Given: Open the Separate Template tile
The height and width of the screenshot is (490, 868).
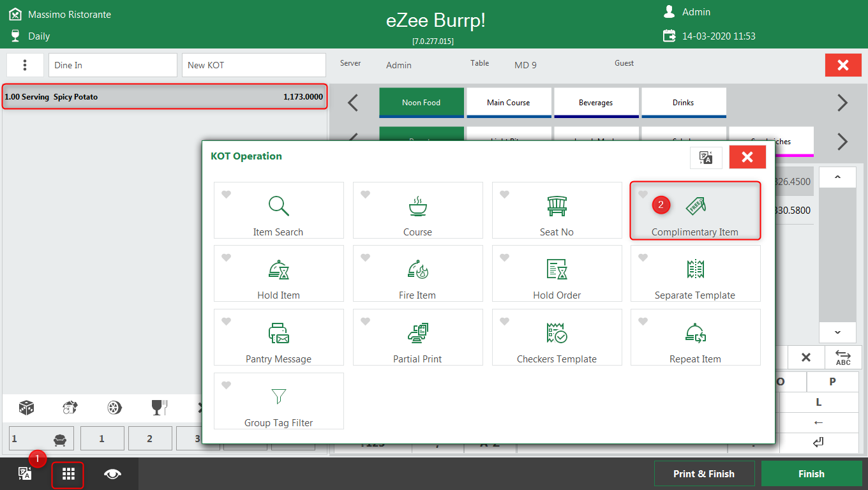Looking at the screenshot, I should click(695, 274).
